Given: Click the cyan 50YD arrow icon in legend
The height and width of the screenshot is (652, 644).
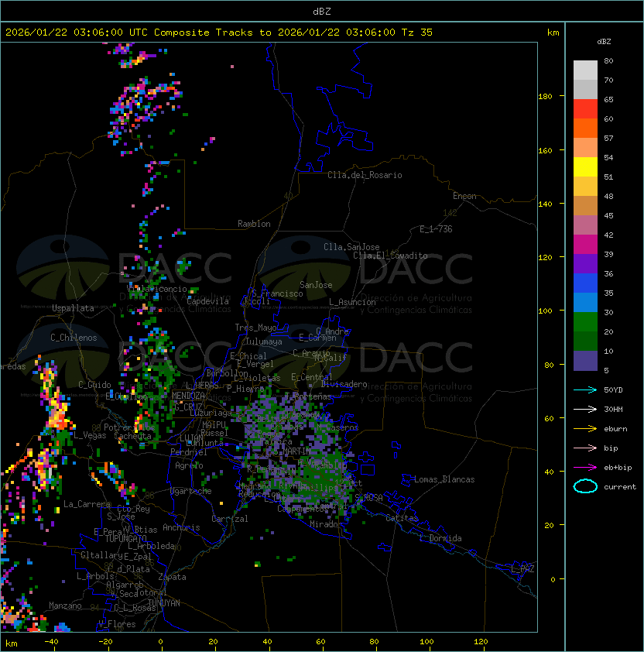Looking at the screenshot, I should [x=585, y=389].
